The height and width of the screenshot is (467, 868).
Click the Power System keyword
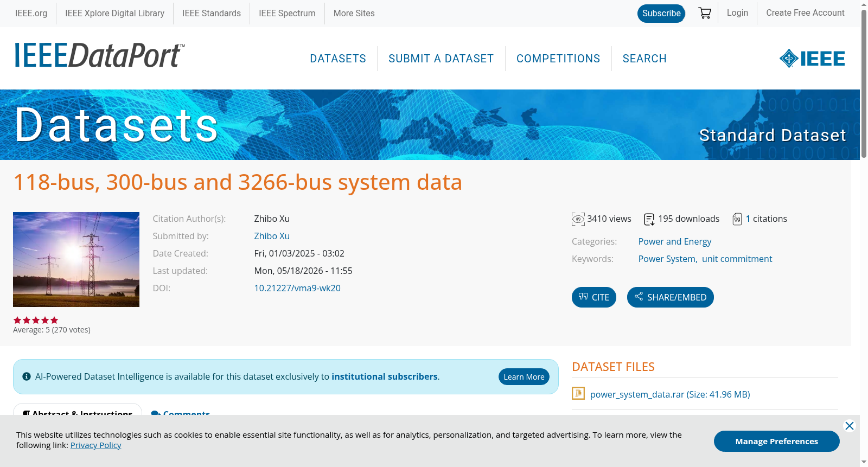point(667,259)
